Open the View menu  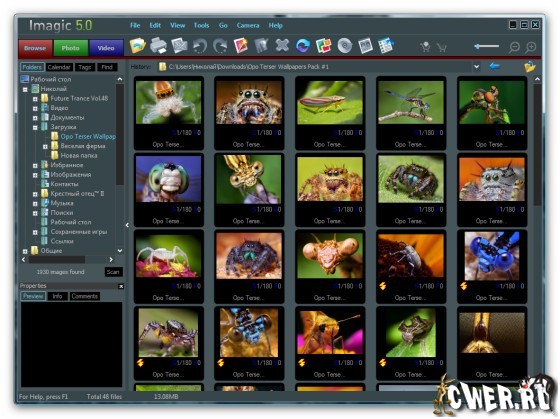point(178,25)
